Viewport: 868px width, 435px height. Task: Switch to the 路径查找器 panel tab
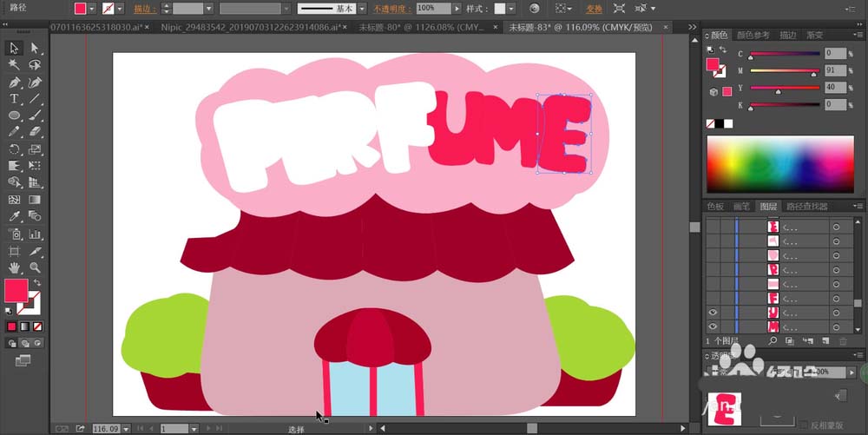pyautogui.click(x=806, y=207)
